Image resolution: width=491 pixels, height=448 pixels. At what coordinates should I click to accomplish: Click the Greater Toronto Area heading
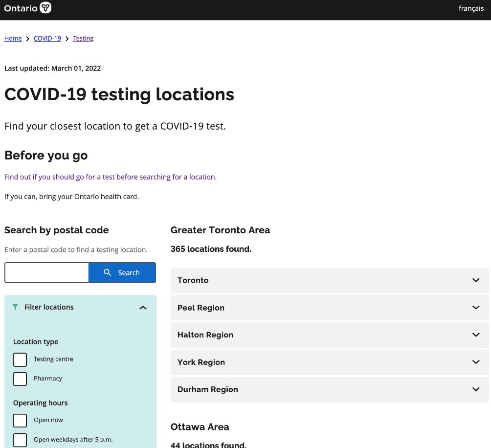[x=220, y=230]
